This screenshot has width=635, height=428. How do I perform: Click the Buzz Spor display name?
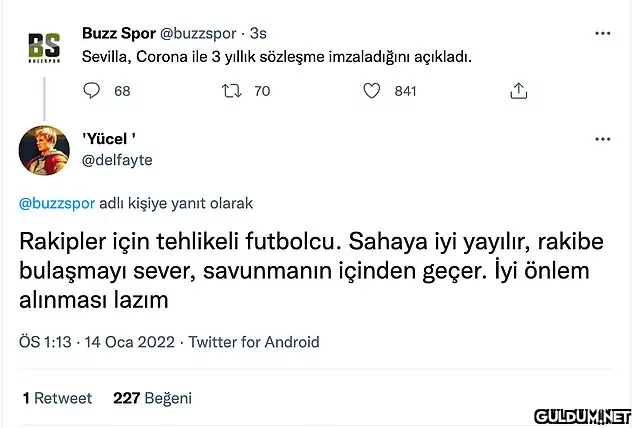point(119,33)
